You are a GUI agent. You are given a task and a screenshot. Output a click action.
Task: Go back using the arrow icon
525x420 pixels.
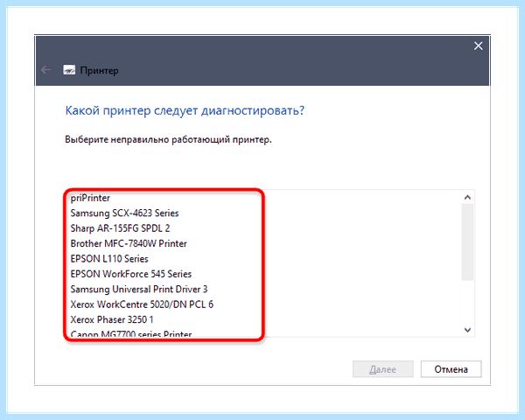click(x=45, y=70)
